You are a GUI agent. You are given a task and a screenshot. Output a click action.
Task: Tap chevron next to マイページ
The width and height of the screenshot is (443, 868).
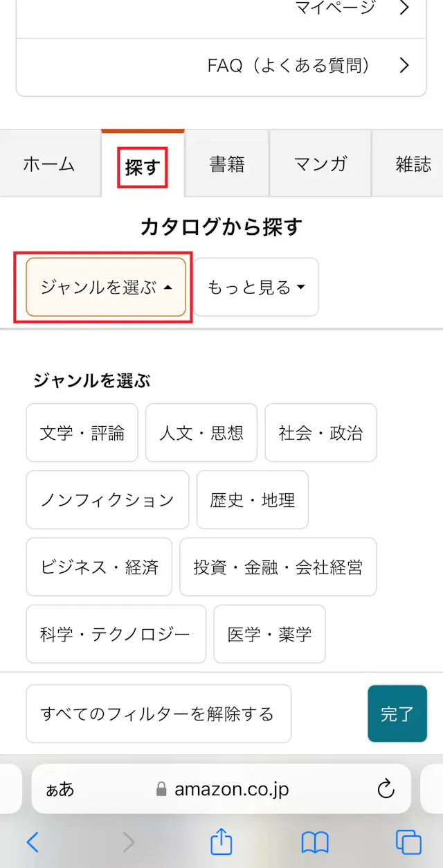405,8
